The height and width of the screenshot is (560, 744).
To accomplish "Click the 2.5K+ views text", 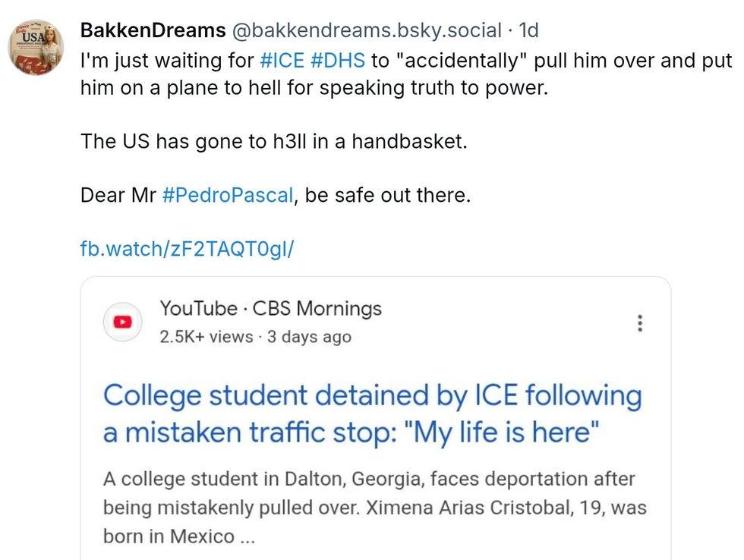I will (x=206, y=336).
